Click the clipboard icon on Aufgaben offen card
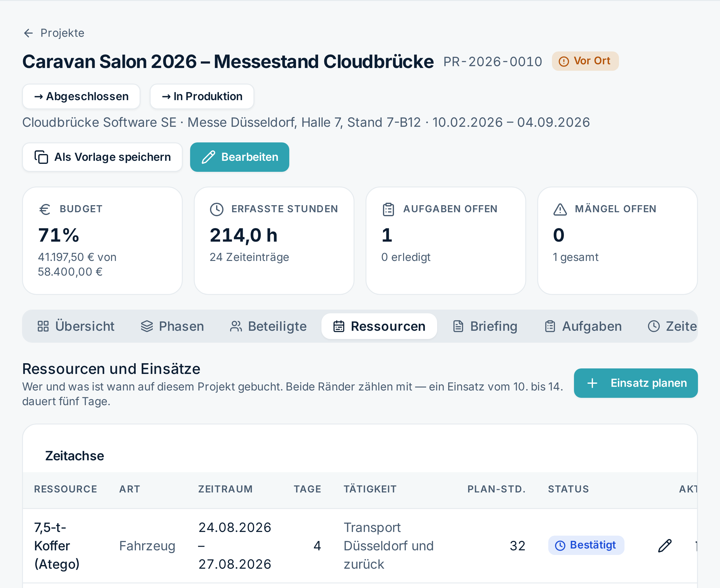 click(x=388, y=209)
